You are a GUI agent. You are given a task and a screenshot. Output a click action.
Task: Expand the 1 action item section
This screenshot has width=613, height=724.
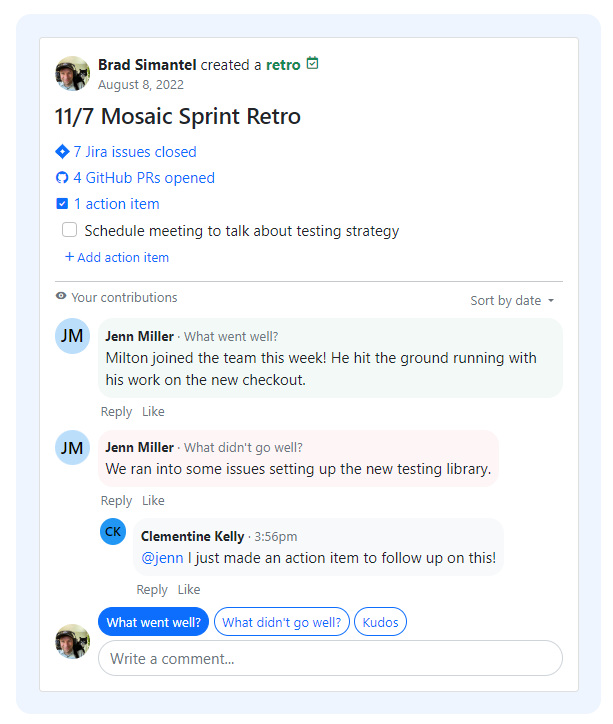click(116, 204)
